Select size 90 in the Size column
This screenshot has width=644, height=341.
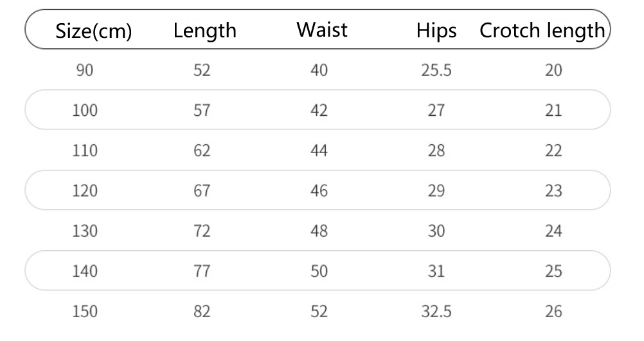(x=85, y=70)
